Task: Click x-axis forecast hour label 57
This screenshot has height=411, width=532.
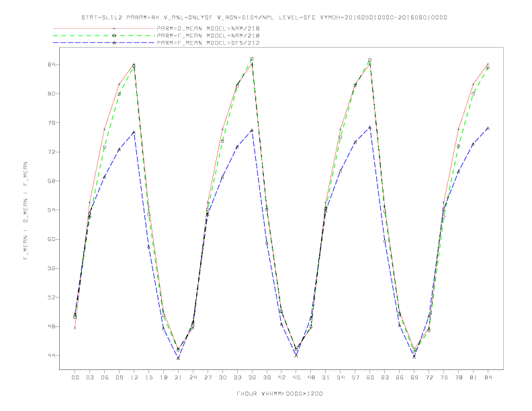Action: tap(355, 377)
